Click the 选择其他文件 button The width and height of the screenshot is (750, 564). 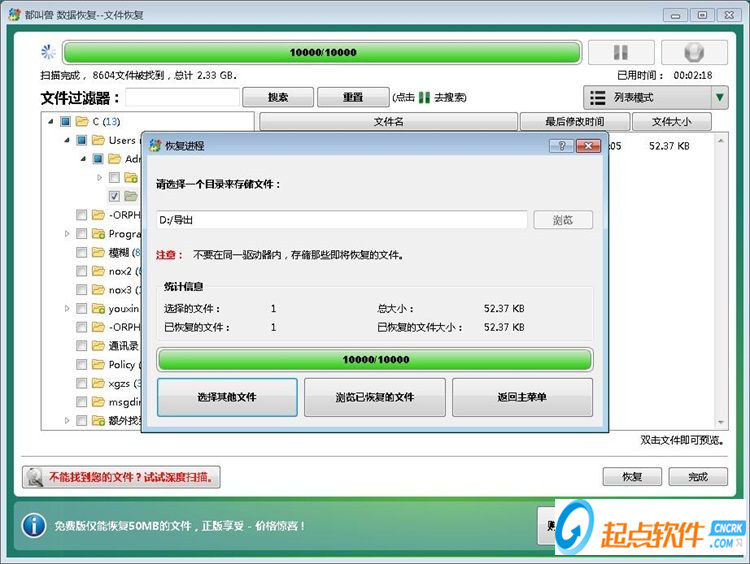227,397
